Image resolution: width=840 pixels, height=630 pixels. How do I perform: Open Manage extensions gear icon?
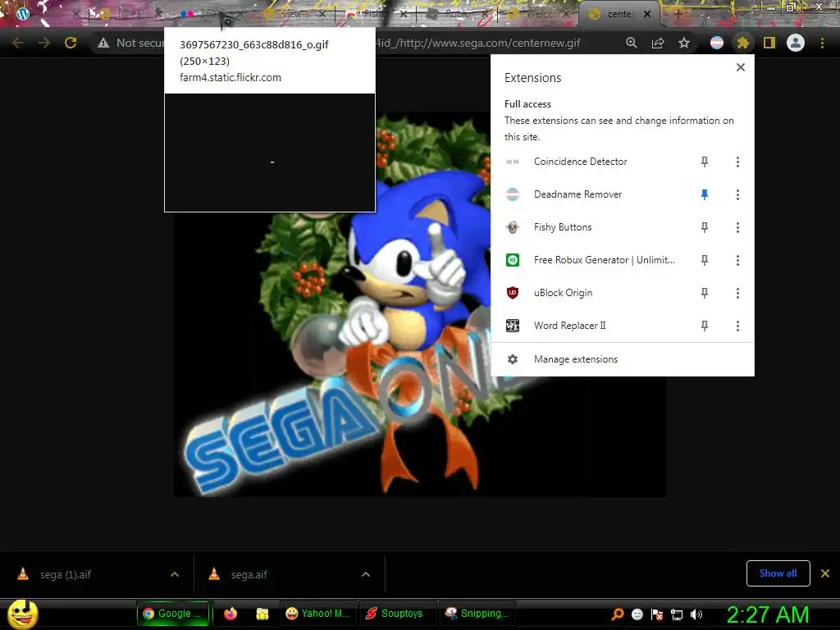513,359
